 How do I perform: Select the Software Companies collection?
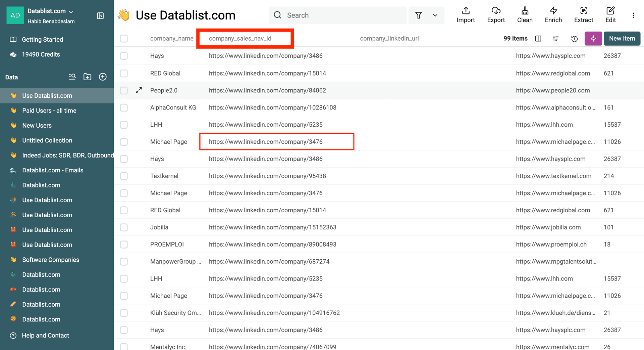pyautogui.click(x=51, y=259)
